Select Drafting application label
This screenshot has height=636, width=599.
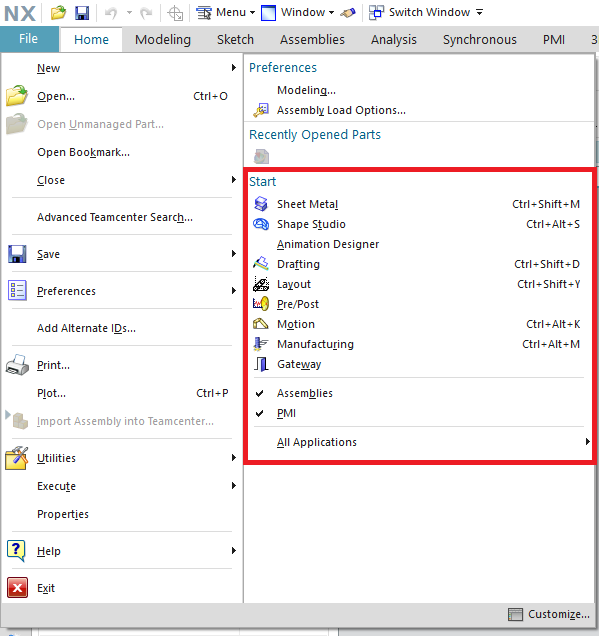298,264
